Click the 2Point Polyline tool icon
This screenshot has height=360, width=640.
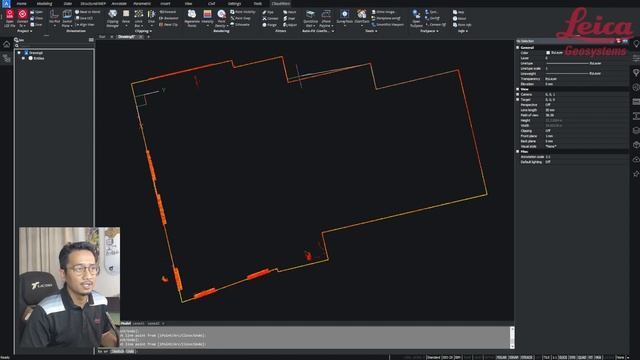pos(326,15)
